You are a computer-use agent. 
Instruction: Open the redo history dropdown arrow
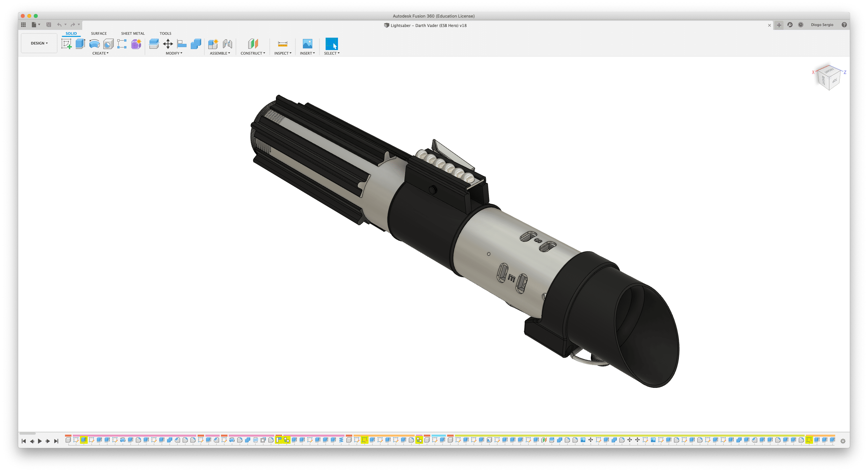pos(79,25)
